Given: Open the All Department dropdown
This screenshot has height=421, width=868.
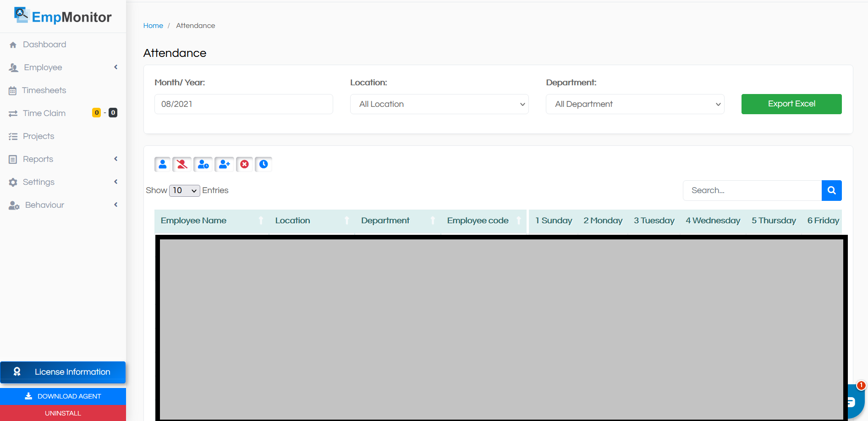Looking at the screenshot, I should pos(635,104).
